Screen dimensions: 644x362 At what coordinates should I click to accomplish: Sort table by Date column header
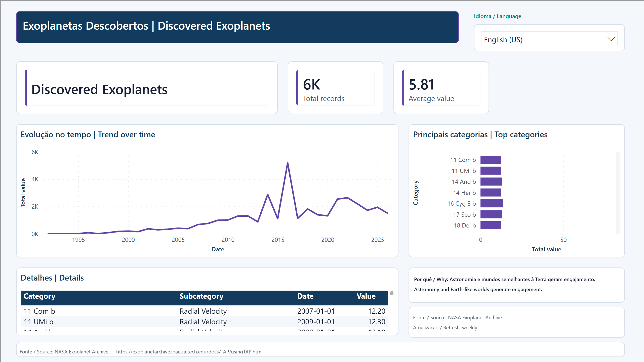(x=305, y=296)
